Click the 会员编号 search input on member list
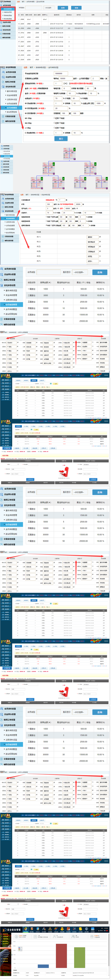111x980 pixels. (34, 8)
